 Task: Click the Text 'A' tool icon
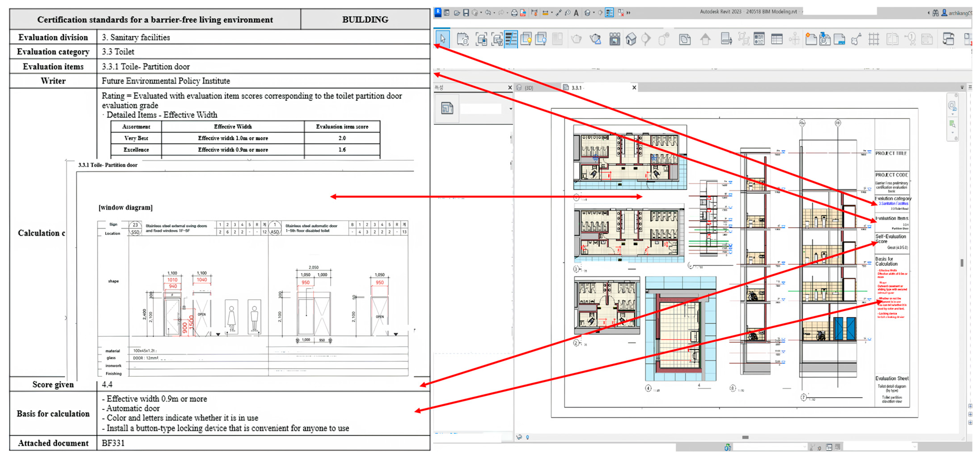(x=576, y=13)
